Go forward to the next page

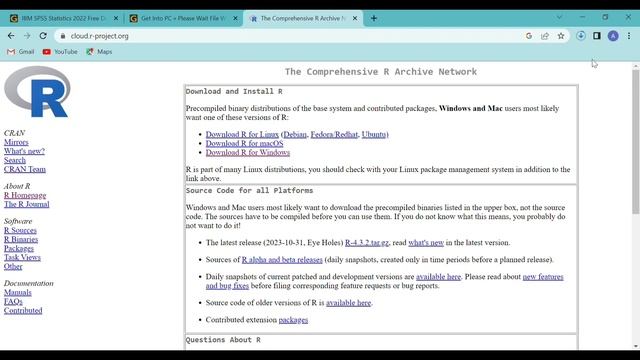[27, 36]
